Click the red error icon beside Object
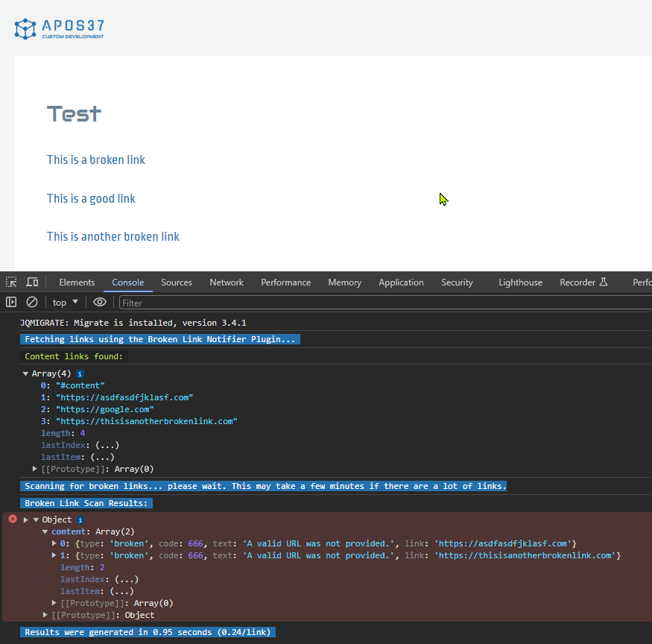The height and width of the screenshot is (644, 652). point(12,519)
